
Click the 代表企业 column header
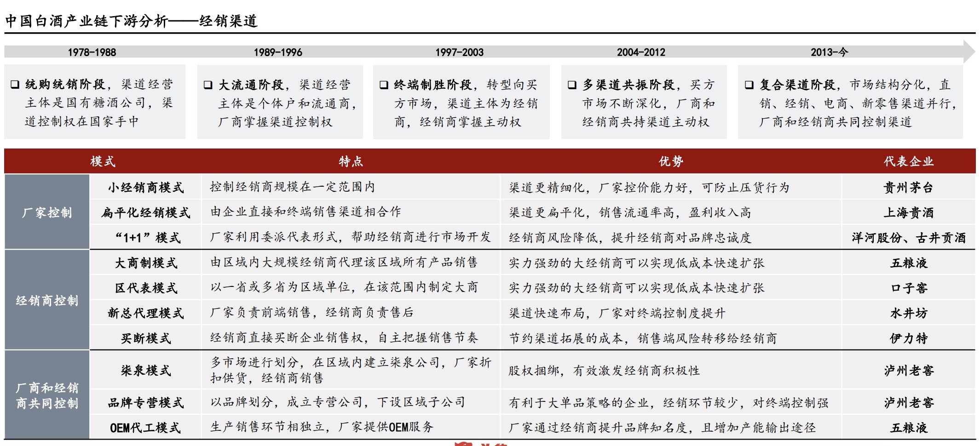click(908, 161)
